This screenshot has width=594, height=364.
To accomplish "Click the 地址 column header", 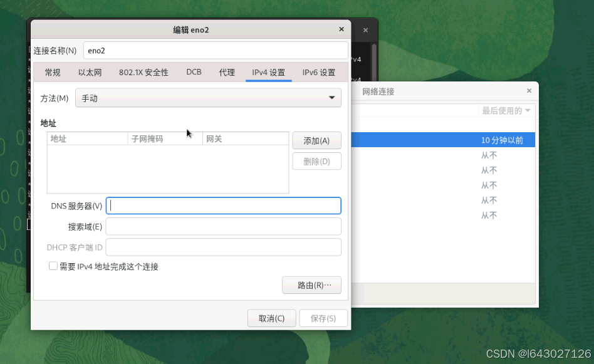I will [x=88, y=138].
